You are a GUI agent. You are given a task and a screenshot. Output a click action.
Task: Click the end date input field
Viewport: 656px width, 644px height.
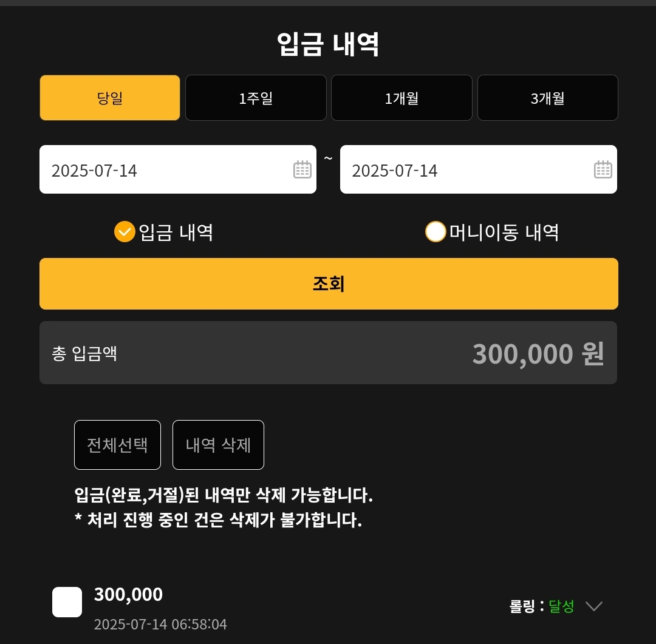pos(462,170)
